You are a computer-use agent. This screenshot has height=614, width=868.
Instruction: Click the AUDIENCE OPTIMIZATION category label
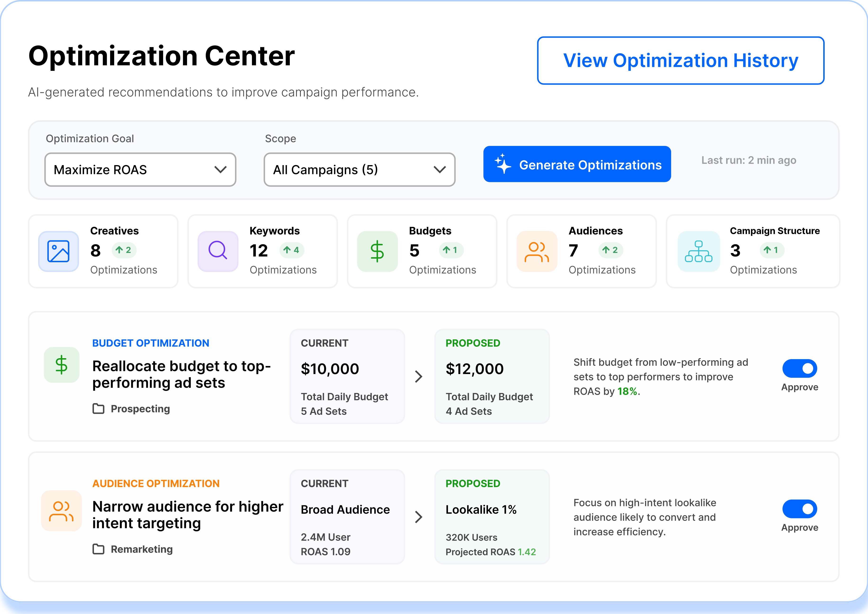coord(156,483)
